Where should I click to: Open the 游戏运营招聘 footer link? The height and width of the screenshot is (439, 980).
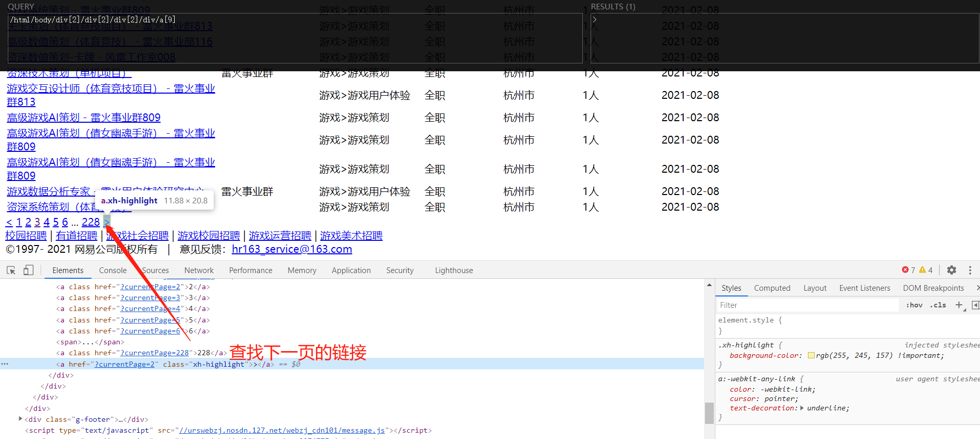click(280, 236)
